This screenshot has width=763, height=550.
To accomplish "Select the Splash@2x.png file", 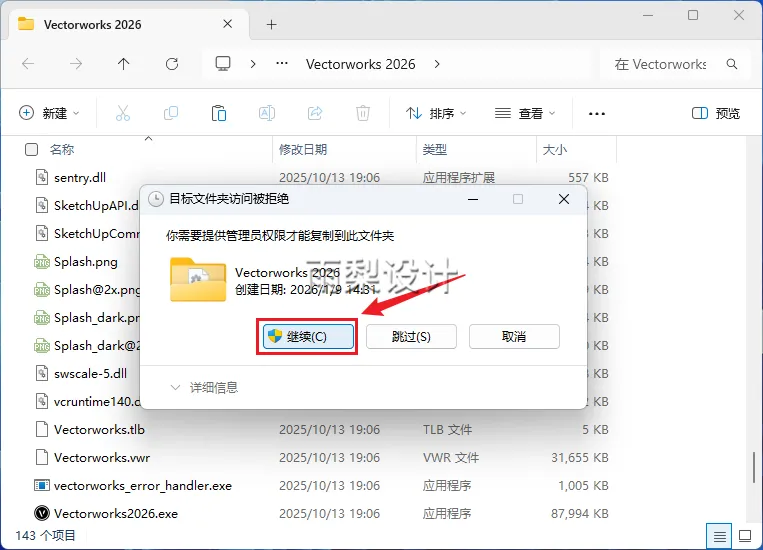I will 97,290.
